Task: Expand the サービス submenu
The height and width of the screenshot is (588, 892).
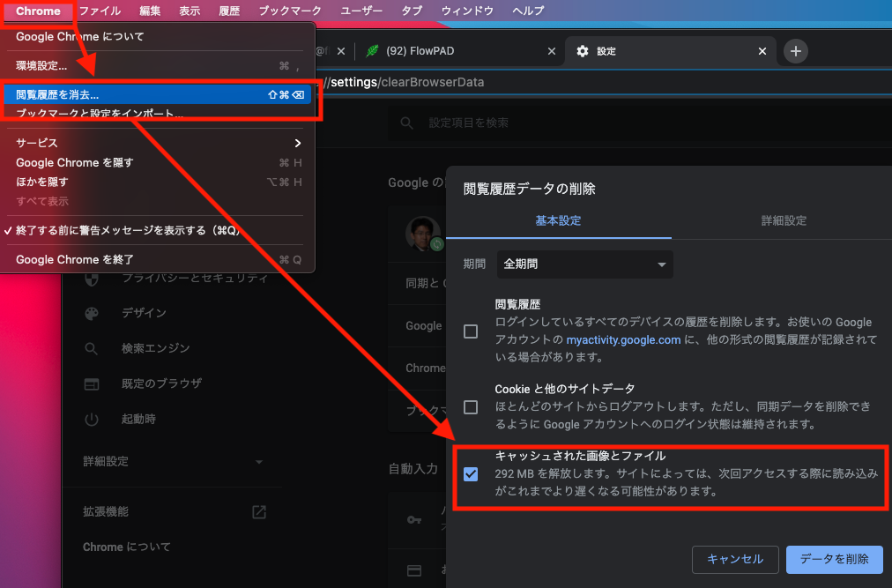Action: 159,143
